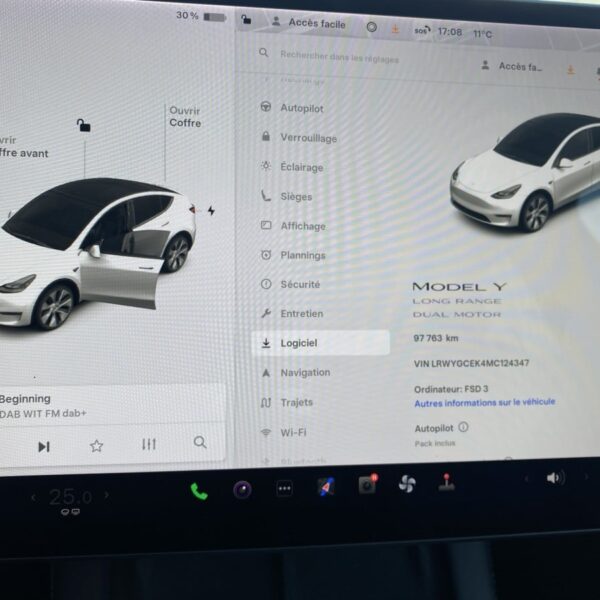
Task: Open the navigation map app
Action: 326,487
